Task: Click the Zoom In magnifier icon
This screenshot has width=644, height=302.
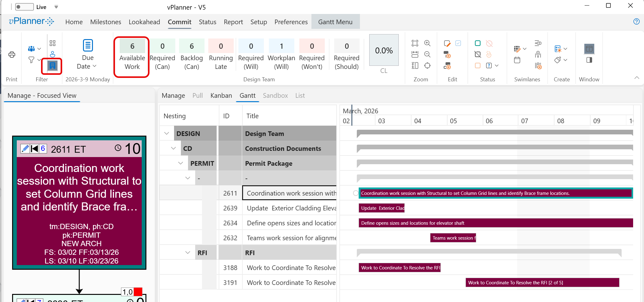Action: pos(427,43)
